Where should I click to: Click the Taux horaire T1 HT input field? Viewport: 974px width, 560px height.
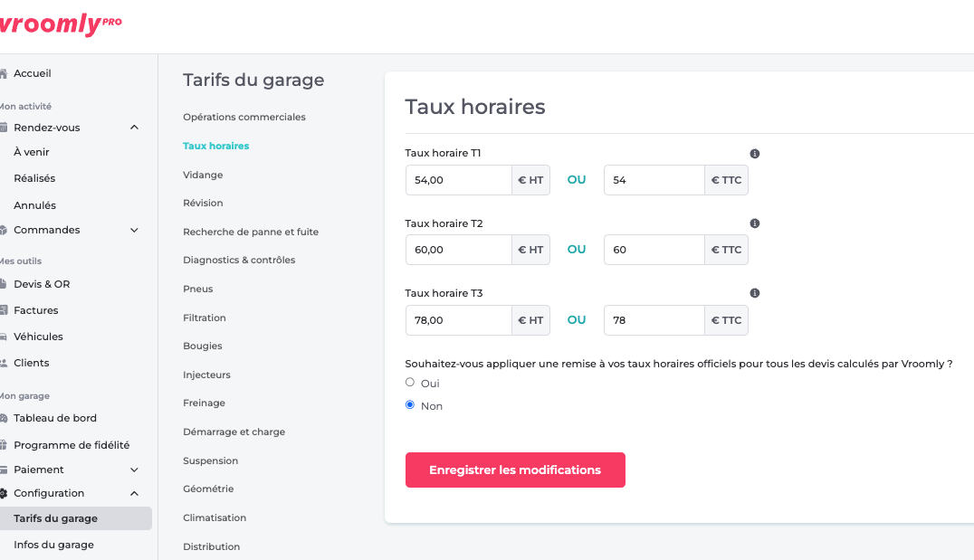pyautogui.click(x=459, y=180)
